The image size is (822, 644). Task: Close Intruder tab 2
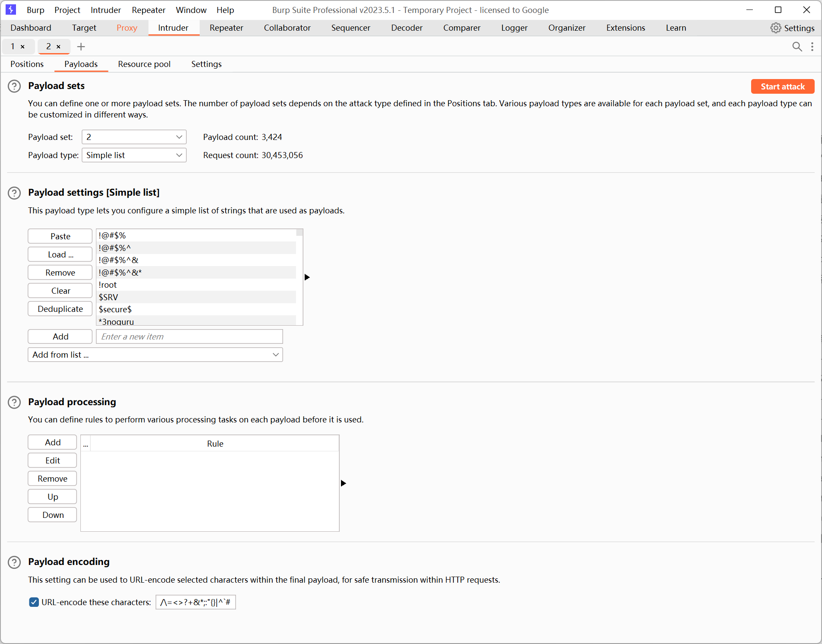pos(58,47)
